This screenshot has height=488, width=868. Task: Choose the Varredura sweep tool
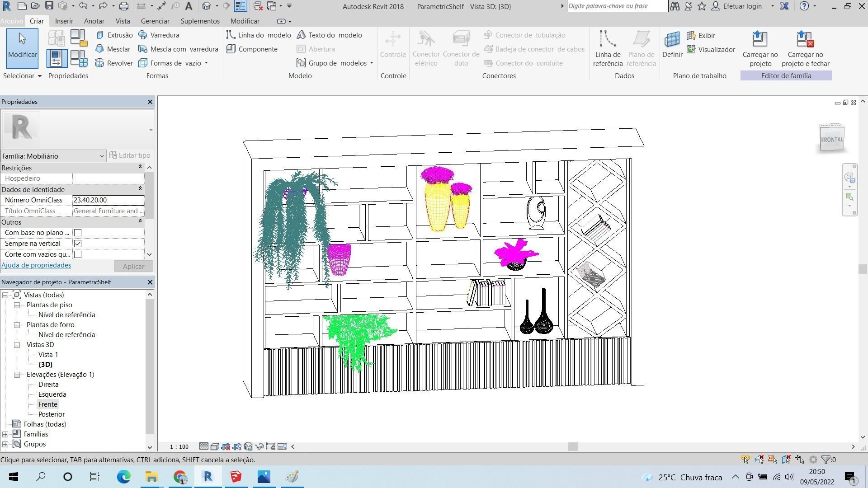(159, 35)
